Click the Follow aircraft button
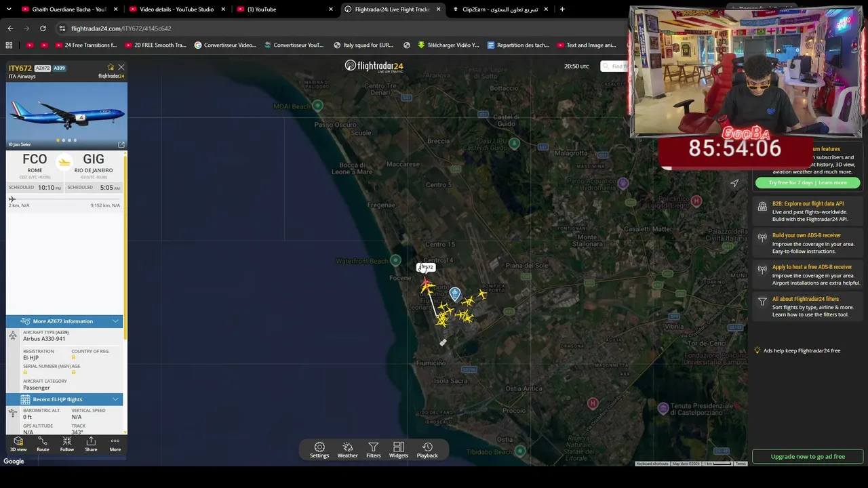 point(66,445)
